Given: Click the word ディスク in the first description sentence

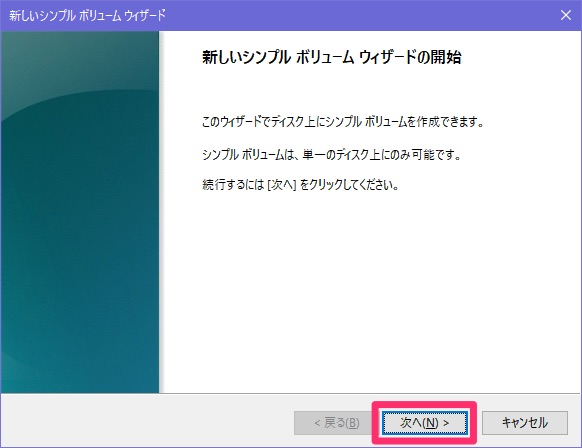Looking at the screenshot, I should tap(287, 122).
